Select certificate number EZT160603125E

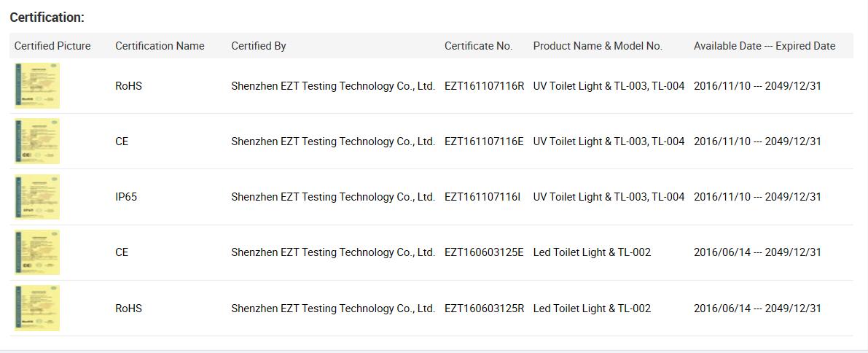pos(484,252)
